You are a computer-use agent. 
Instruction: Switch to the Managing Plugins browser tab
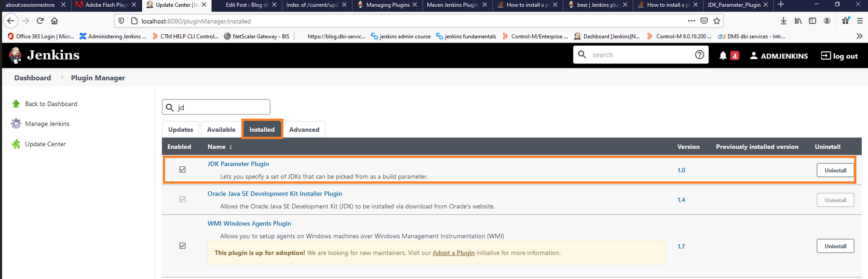pyautogui.click(x=388, y=5)
